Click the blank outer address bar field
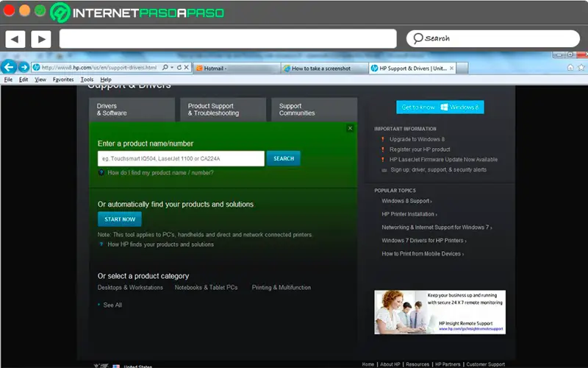The image size is (588, 368). click(228, 39)
